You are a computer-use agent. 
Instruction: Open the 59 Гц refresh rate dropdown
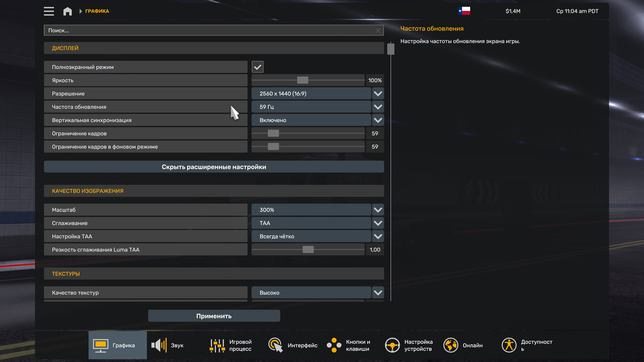(378, 107)
